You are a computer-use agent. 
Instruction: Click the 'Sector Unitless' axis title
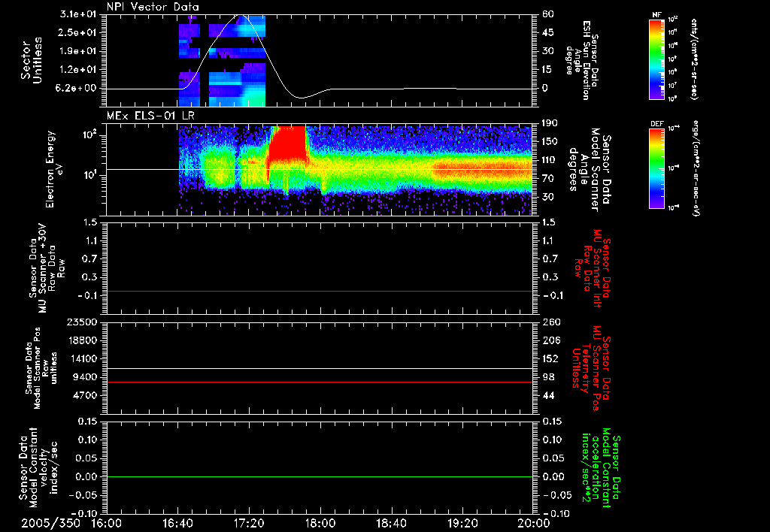click(32, 60)
